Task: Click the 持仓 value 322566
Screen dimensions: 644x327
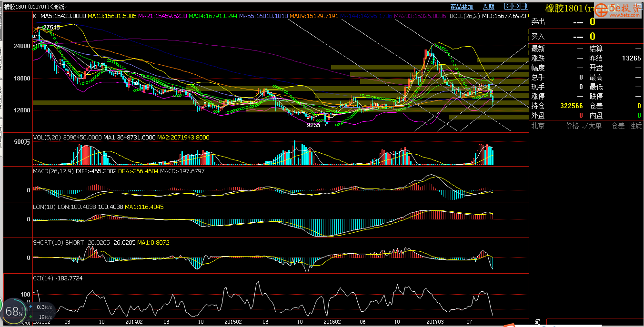Action: (572, 106)
